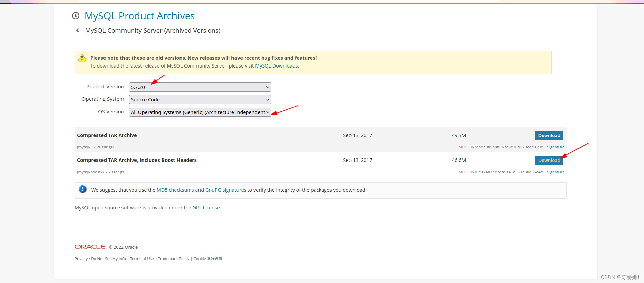Click the back chevron before MySQL Community Server
This screenshot has height=283, width=644.
pyautogui.click(x=78, y=30)
